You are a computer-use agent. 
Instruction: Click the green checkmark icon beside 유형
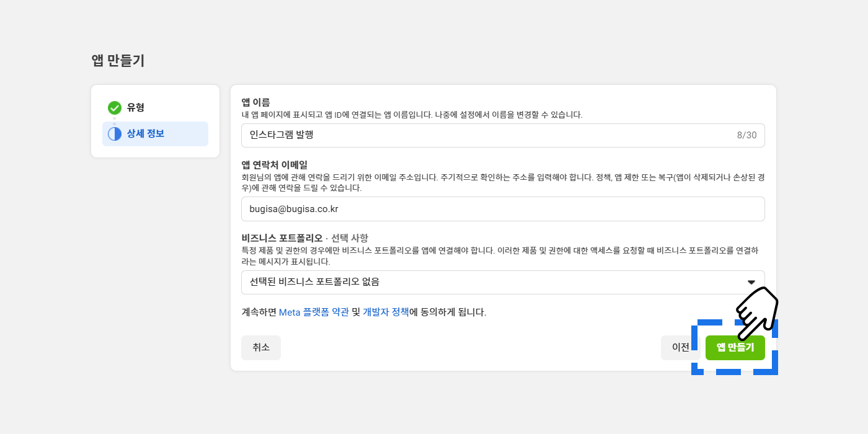[115, 108]
